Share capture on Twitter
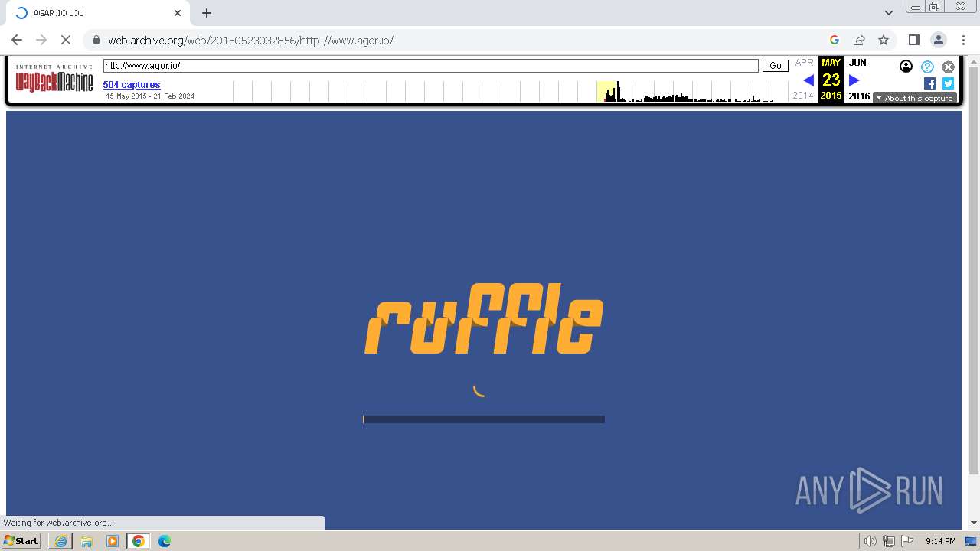Image resolution: width=980 pixels, height=551 pixels. pos(948,83)
